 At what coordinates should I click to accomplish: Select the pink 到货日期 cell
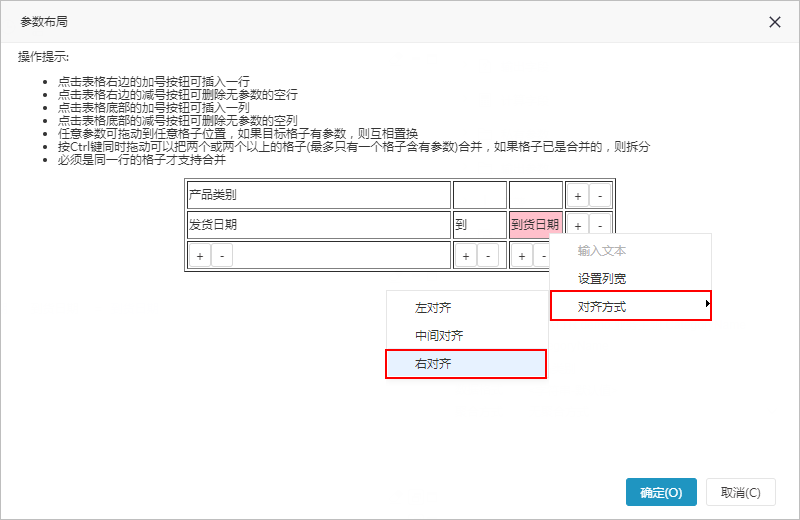coord(536,225)
